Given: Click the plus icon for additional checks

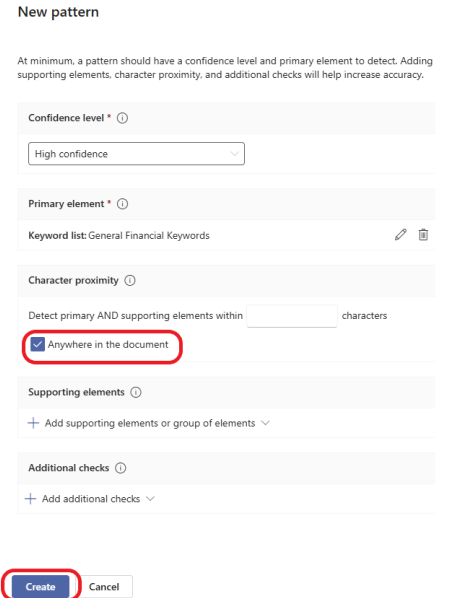Looking at the screenshot, I should click(30, 498).
